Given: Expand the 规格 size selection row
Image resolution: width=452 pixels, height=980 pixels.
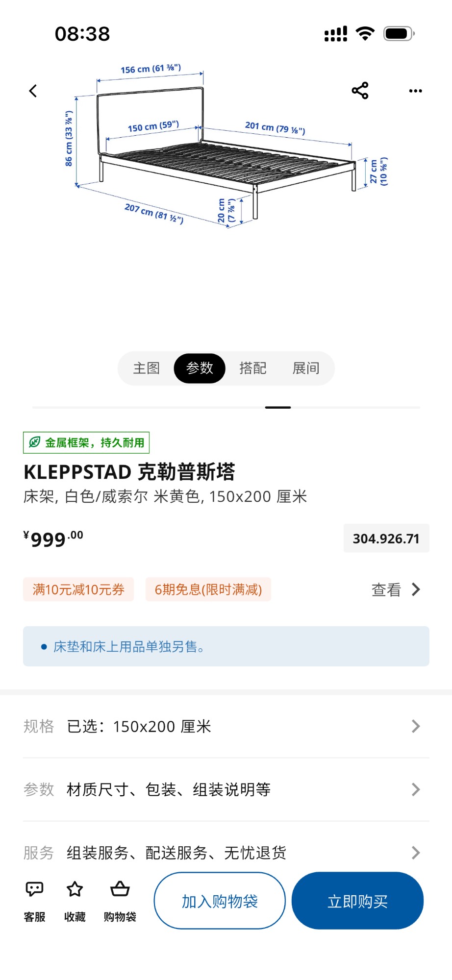Looking at the screenshot, I should (x=226, y=726).
